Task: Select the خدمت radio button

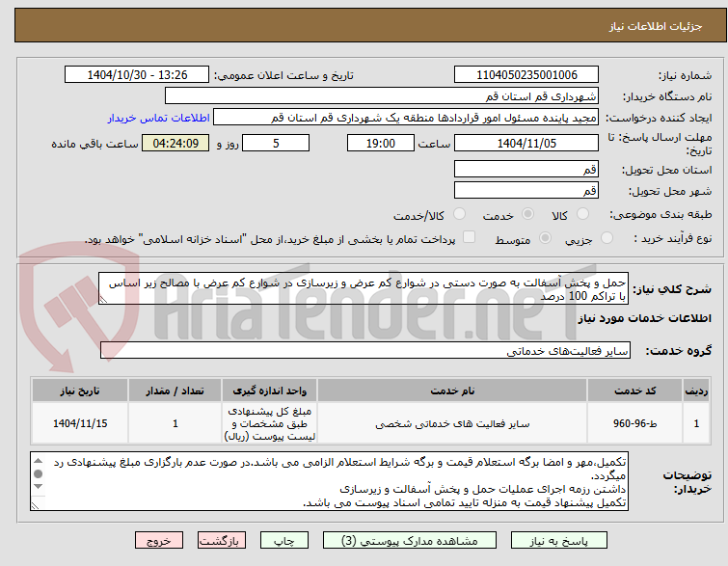Action: coord(527,214)
